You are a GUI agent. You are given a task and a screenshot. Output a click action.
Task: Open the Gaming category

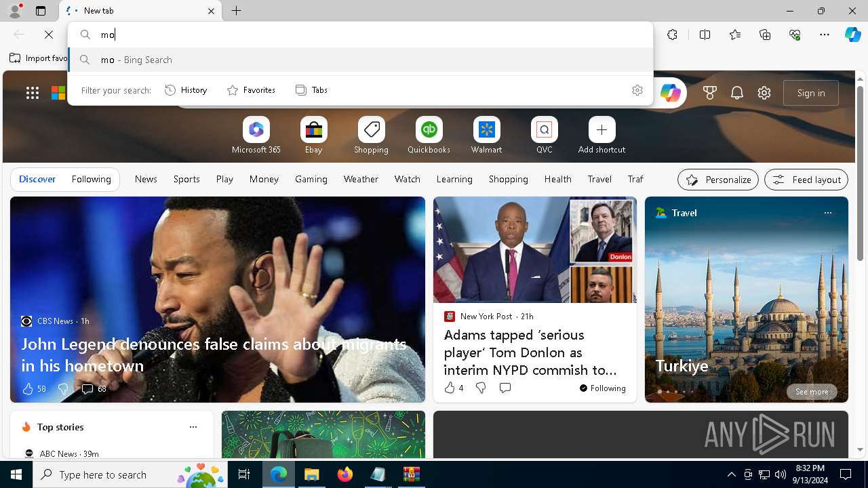tap(311, 179)
